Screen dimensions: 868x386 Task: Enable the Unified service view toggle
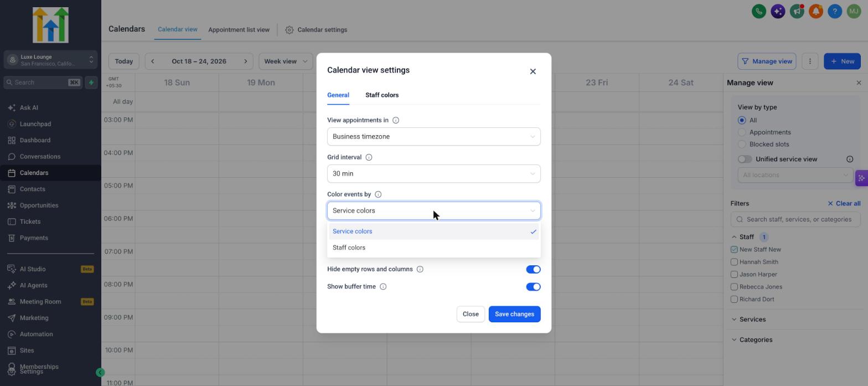click(x=745, y=159)
